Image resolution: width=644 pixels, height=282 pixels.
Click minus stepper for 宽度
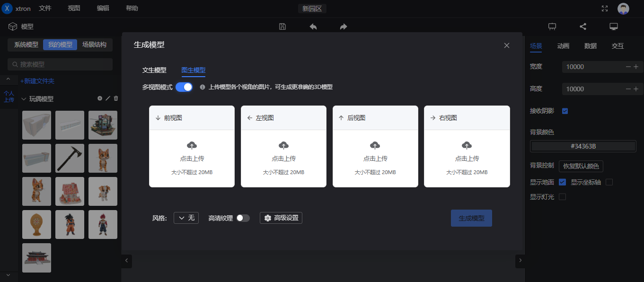pos(628,67)
